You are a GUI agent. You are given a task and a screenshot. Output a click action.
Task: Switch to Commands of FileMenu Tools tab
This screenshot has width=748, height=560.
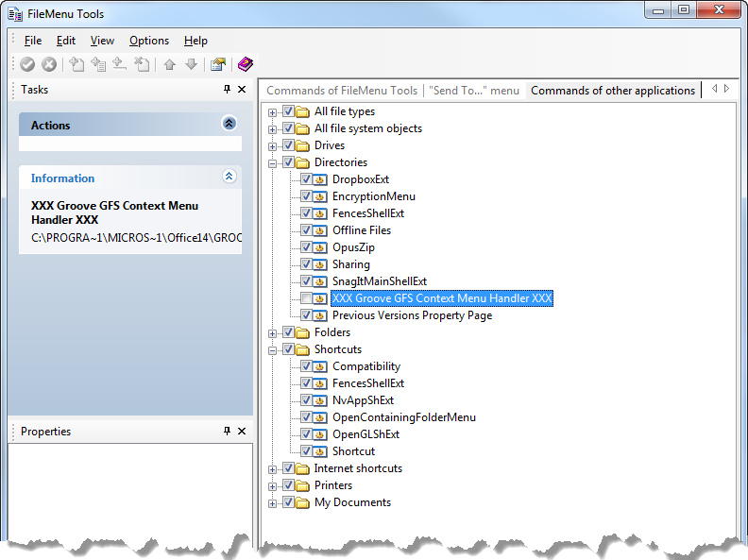click(x=342, y=91)
